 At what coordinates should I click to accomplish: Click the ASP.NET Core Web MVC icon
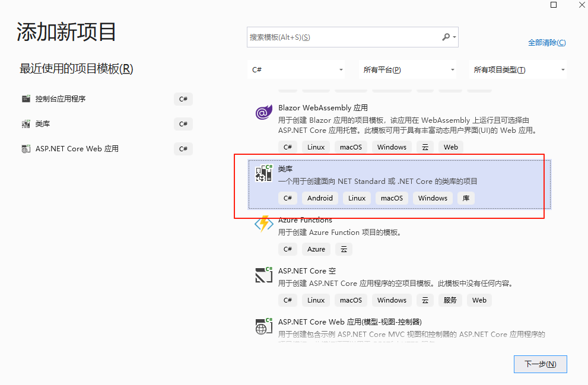(x=263, y=326)
